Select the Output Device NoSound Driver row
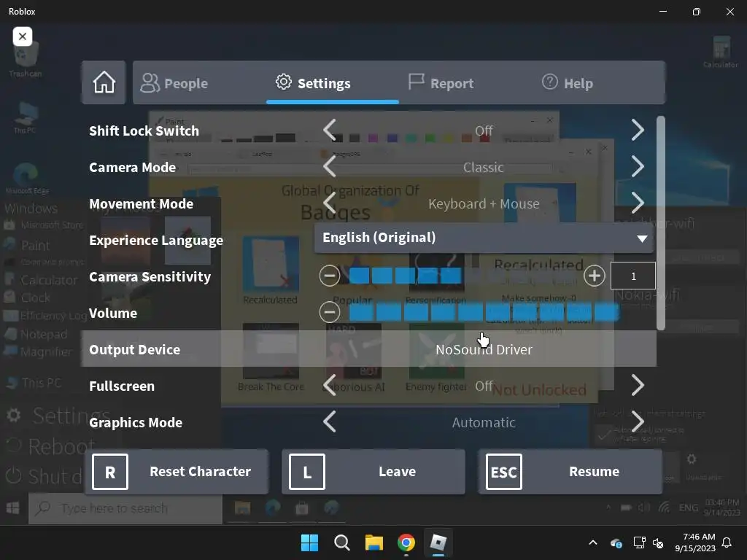The image size is (747, 560). pyautogui.click(x=368, y=349)
